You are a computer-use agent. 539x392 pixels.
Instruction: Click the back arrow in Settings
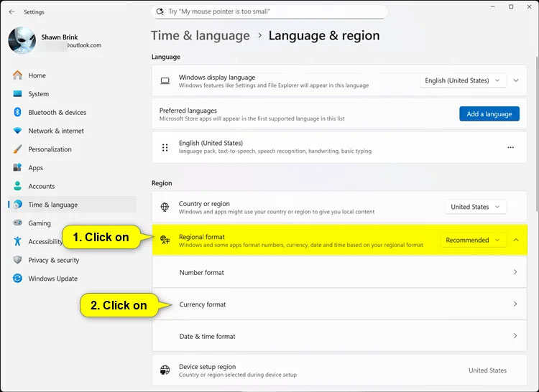(x=11, y=12)
